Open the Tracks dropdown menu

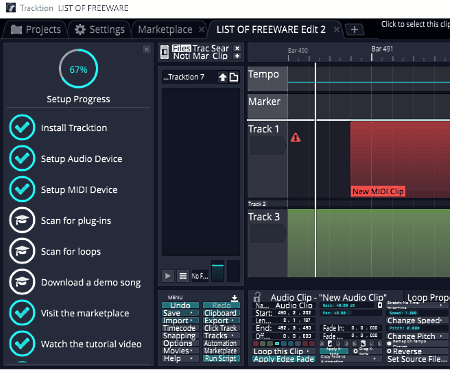pos(221,336)
